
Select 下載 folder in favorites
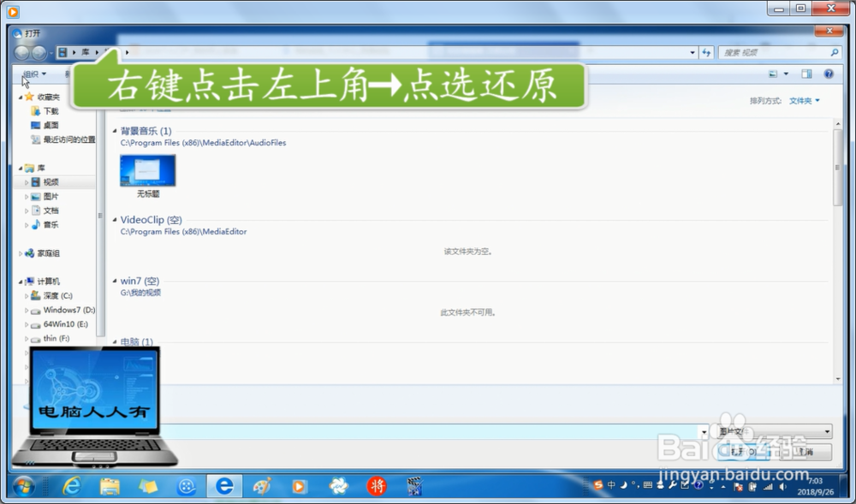45,111
